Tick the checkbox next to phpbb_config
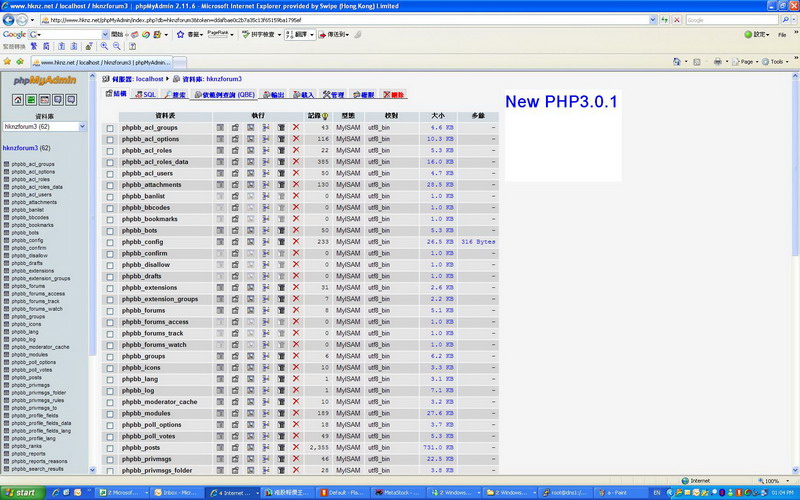The height and width of the screenshot is (500, 800). pyautogui.click(x=110, y=242)
